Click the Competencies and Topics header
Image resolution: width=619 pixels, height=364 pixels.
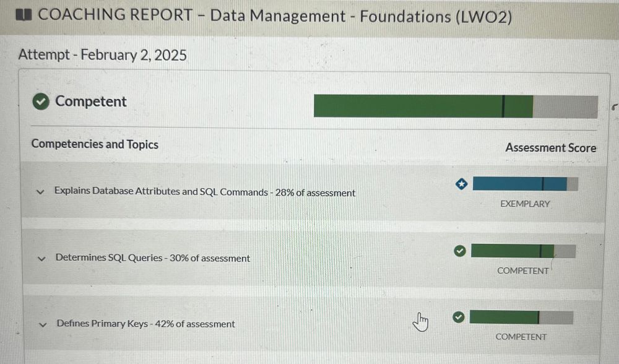tap(95, 144)
